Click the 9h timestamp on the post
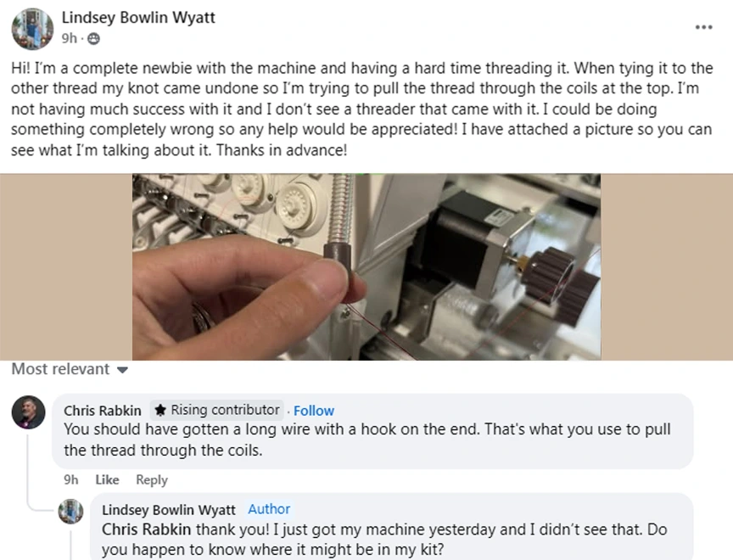733x560 pixels. click(70, 38)
